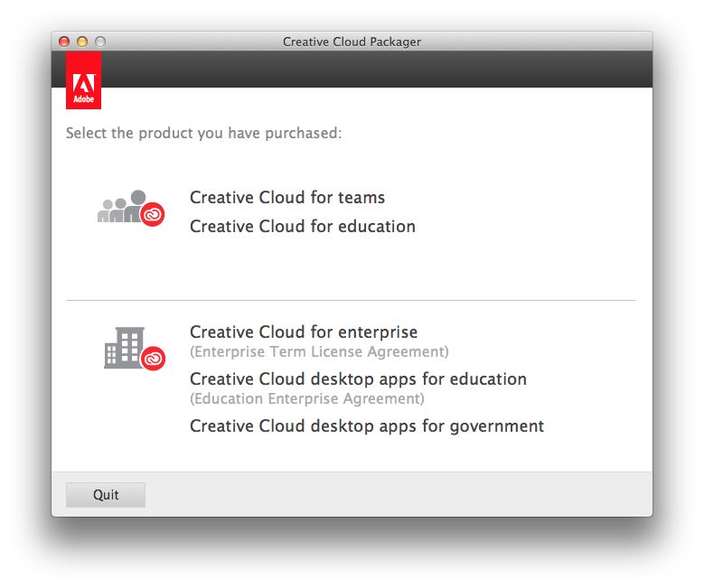Screen dimensions: 704x588
Task: Select Creative Cloud for enterprise
Action: click(x=303, y=332)
